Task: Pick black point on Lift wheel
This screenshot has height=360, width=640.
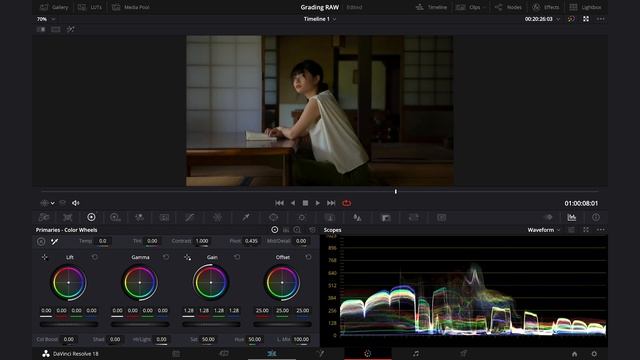Action: click(44, 257)
